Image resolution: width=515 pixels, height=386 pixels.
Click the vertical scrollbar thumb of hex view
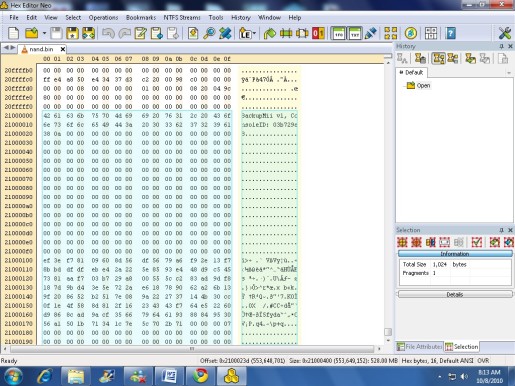pyautogui.click(x=388, y=332)
